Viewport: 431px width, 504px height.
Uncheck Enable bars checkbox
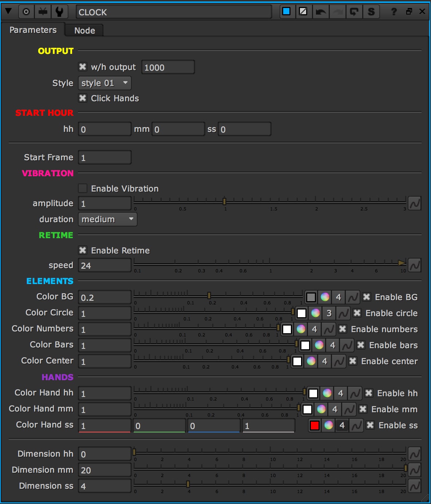coord(361,345)
